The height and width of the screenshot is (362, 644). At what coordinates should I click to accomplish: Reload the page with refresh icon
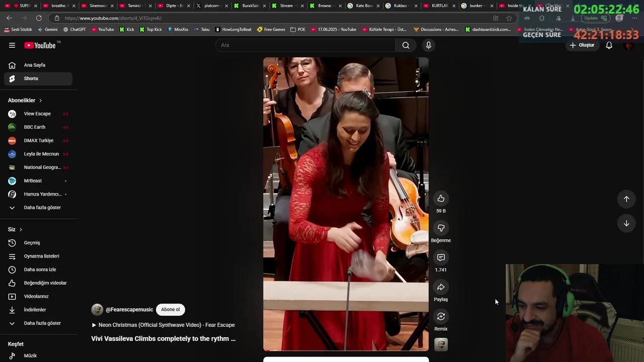[39, 18]
